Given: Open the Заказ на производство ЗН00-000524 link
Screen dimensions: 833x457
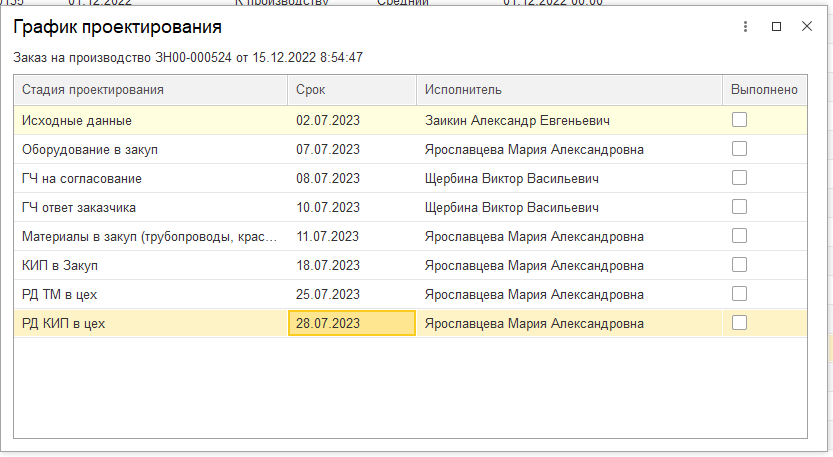Looking at the screenshot, I should tap(188, 57).
